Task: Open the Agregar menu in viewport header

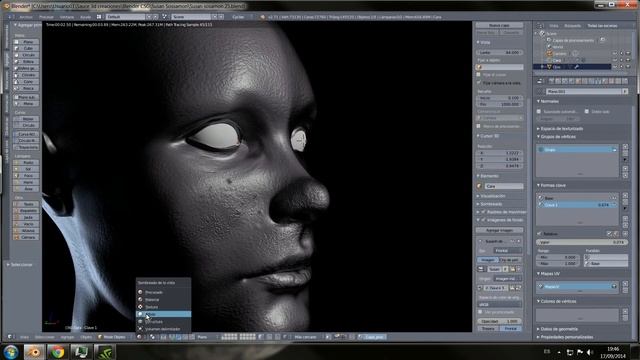Action: [x=67, y=337]
